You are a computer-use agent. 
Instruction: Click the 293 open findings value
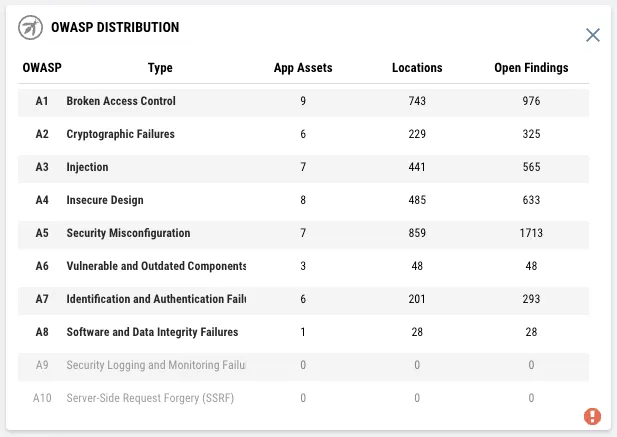531,299
